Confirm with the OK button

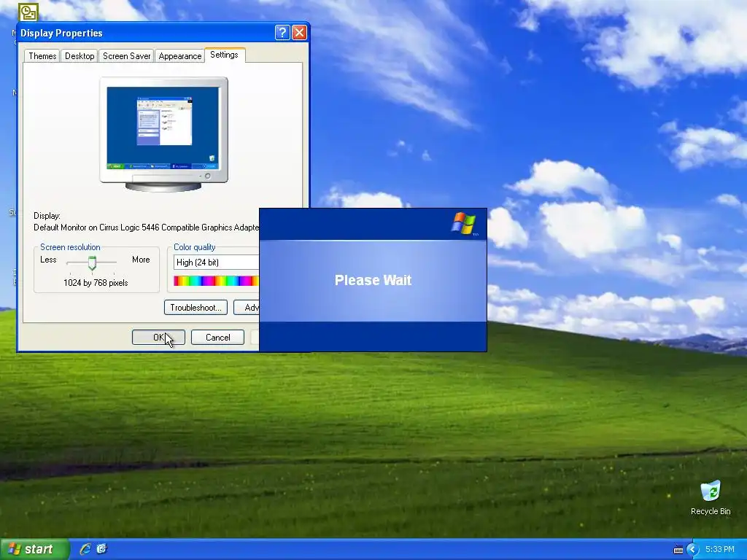pyautogui.click(x=158, y=337)
